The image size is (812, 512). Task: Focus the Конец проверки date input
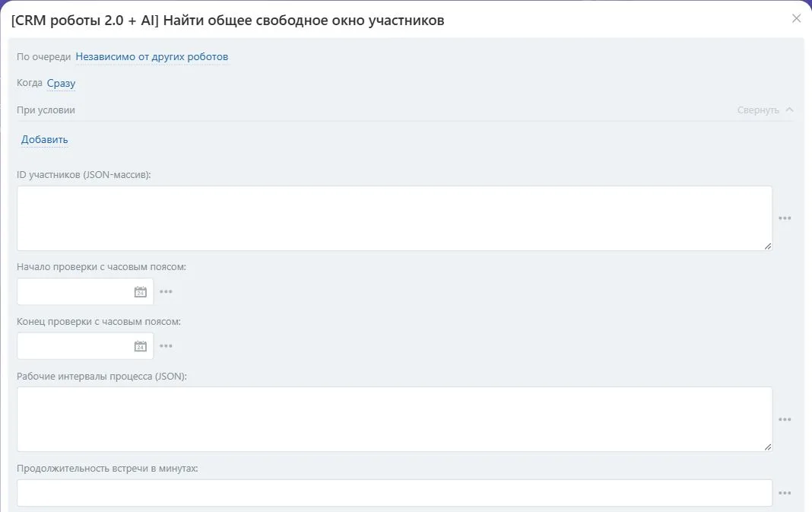tap(75, 346)
